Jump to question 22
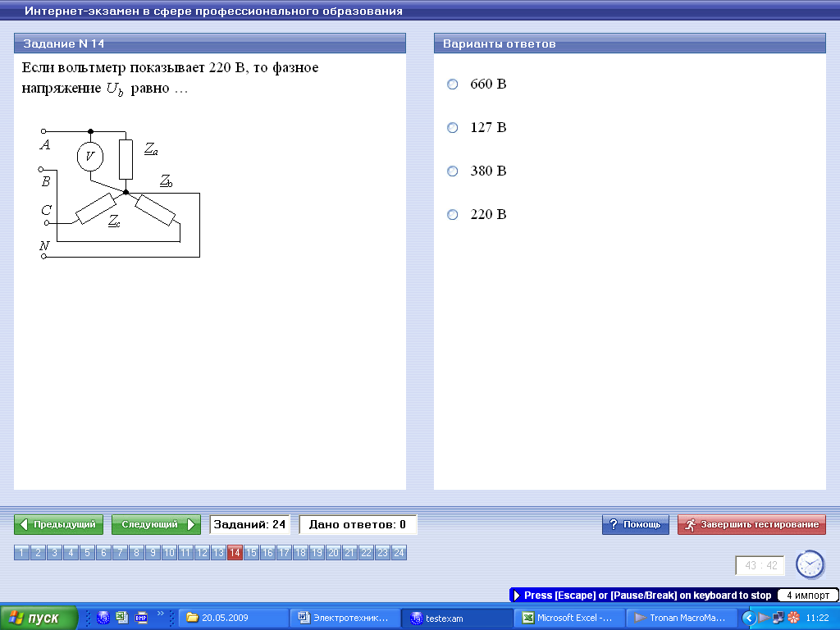Image resolution: width=840 pixels, height=630 pixels. tap(366, 552)
